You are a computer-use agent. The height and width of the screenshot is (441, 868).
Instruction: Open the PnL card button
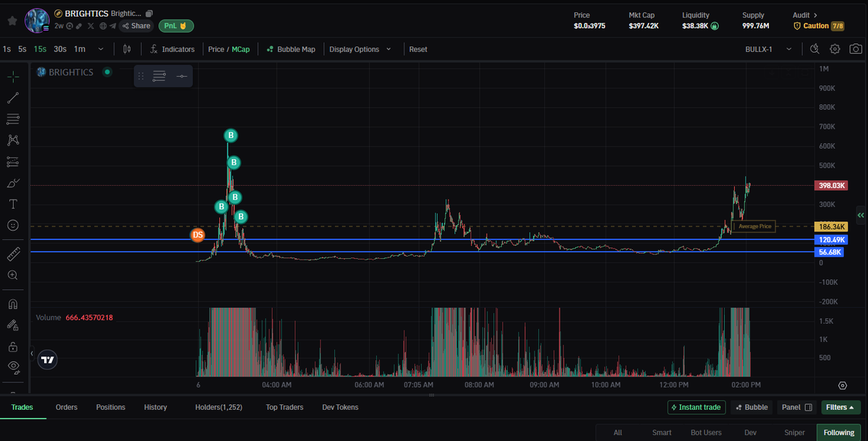(x=176, y=26)
